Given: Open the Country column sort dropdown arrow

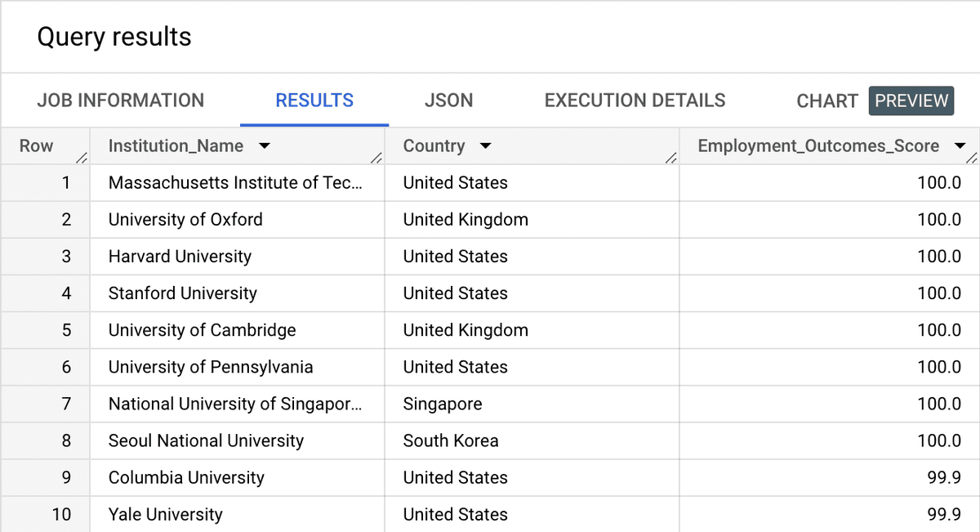Looking at the screenshot, I should [485, 147].
